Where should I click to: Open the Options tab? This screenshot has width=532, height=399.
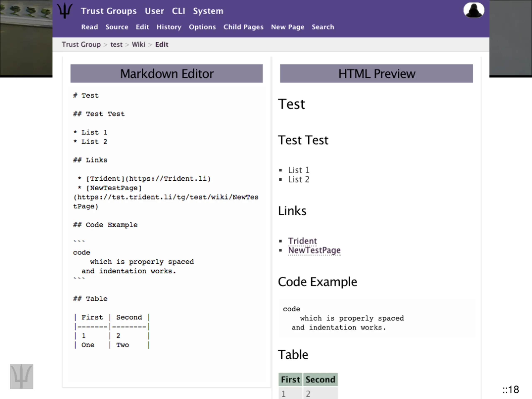click(202, 27)
